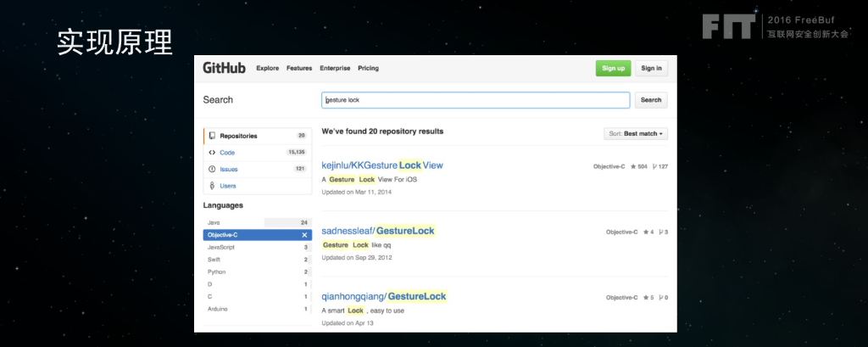Click the GitHub logo
The height and width of the screenshot is (347, 868).
224,68
